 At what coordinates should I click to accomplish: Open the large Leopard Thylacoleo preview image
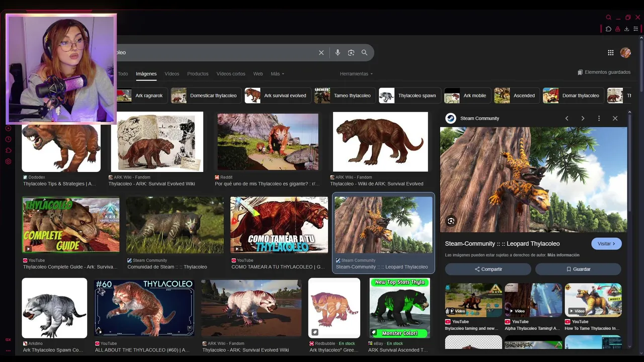coord(533,179)
